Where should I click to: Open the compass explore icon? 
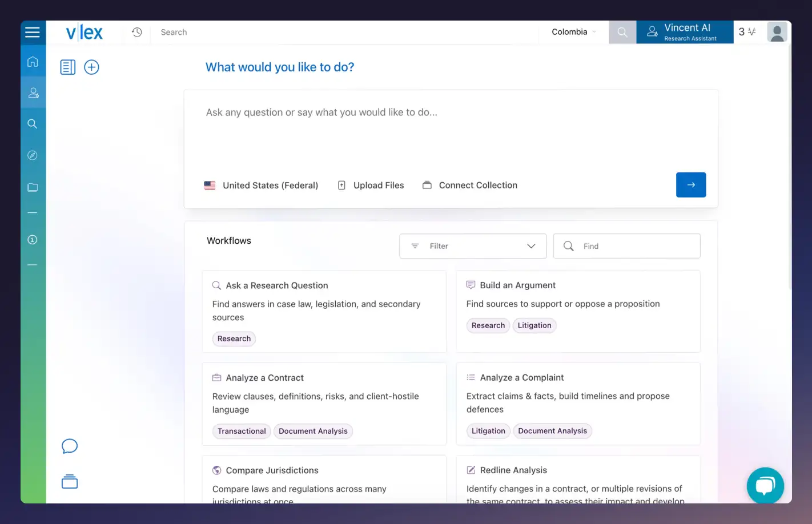coord(33,155)
